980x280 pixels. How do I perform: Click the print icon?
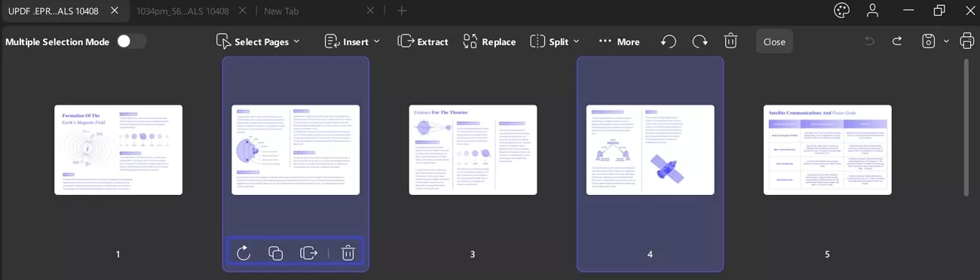click(x=966, y=41)
